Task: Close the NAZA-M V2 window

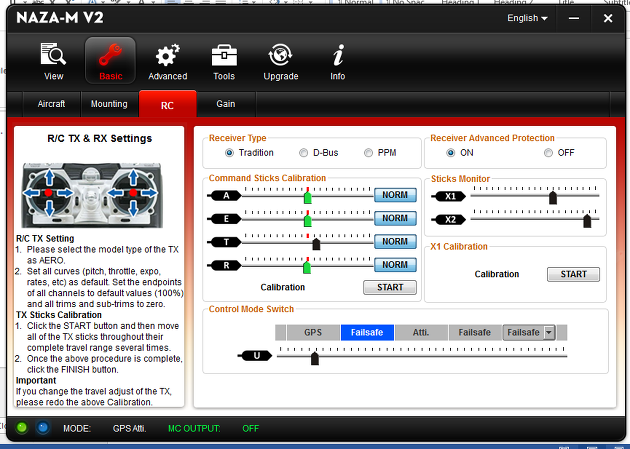Action: click(608, 18)
